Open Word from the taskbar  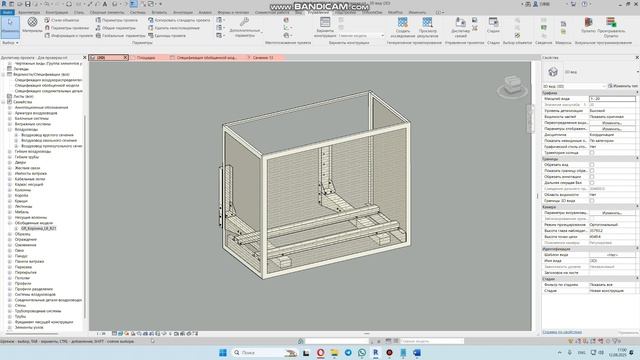(x=417, y=352)
